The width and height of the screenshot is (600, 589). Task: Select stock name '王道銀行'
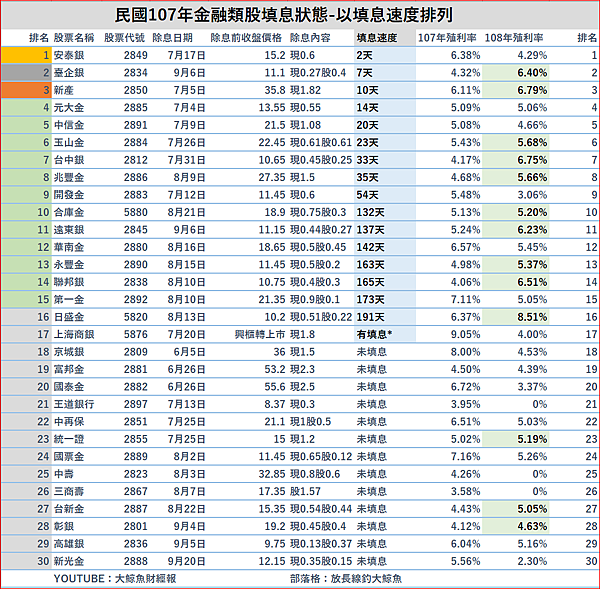(74, 405)
